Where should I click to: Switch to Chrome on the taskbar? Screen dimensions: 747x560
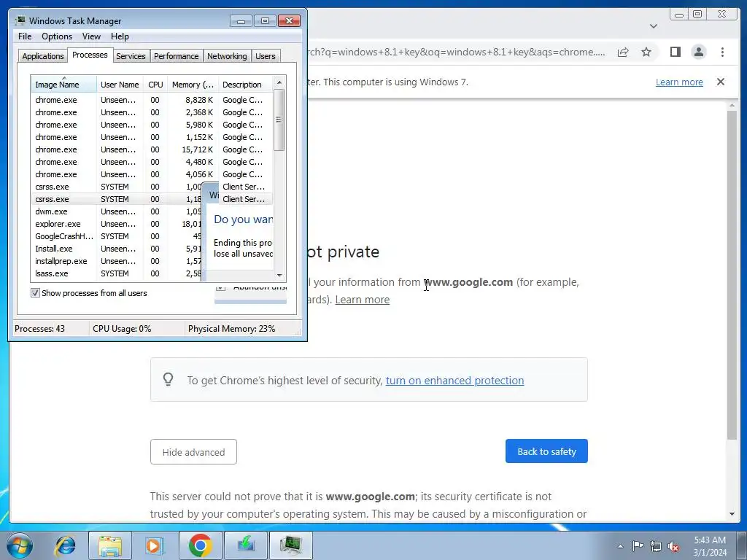[200, 545]
